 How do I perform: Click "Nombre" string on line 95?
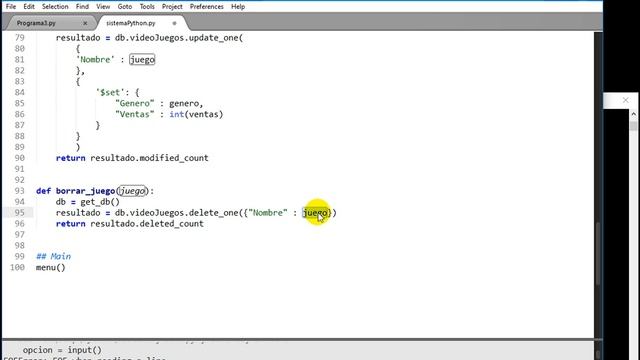pyautogui.click(x=268, y=213)
